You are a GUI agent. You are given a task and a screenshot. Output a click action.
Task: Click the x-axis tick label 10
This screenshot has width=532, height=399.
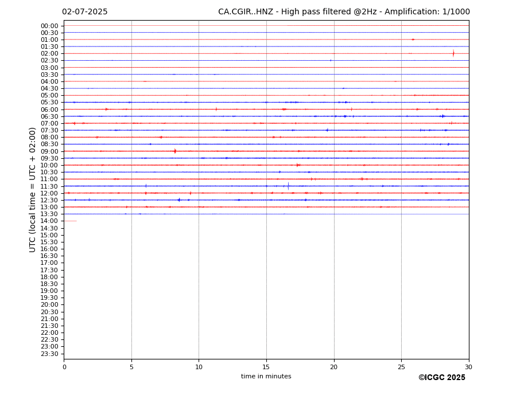point(199,367)
